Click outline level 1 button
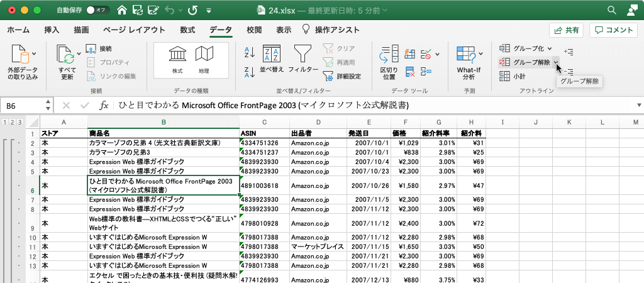 4,122
